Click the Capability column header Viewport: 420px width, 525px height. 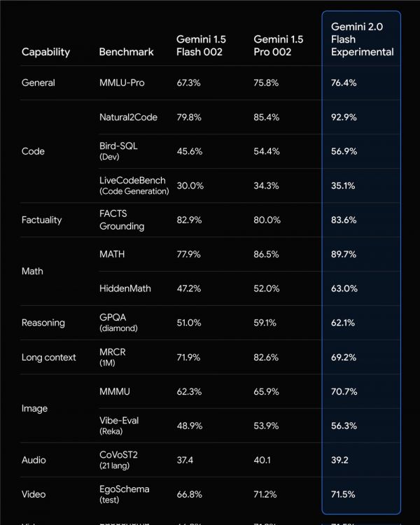[45, 52]
